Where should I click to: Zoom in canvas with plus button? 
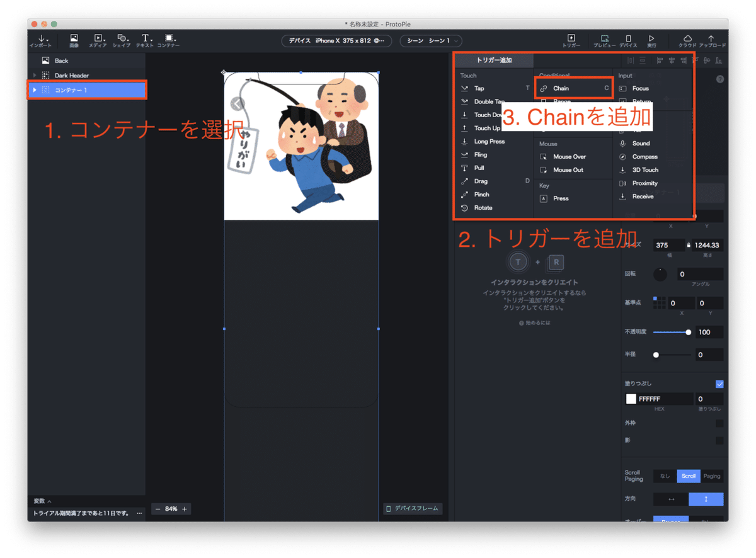[185, 509]
